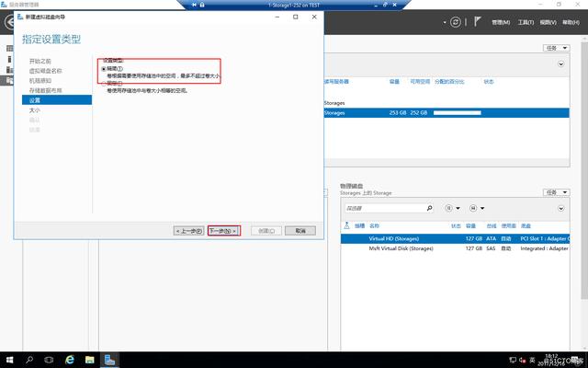Sort pools by 分配的百分比 column
588x368 pixels.
(449, 82)
